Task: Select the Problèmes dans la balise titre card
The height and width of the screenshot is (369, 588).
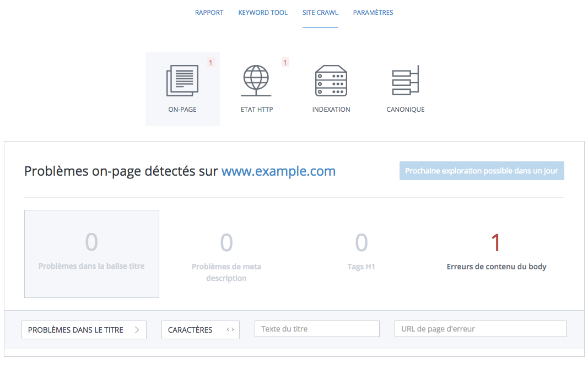Action: point(91,253)
